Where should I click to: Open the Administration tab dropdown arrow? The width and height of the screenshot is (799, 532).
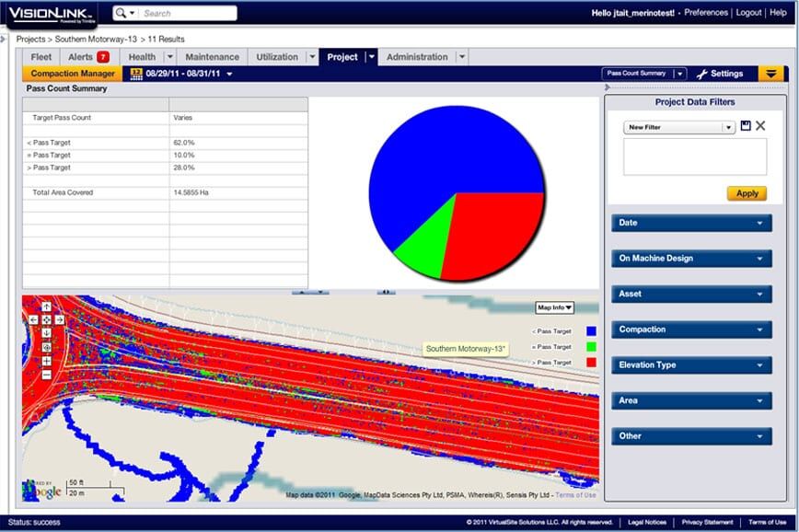(x=462, y=57)
